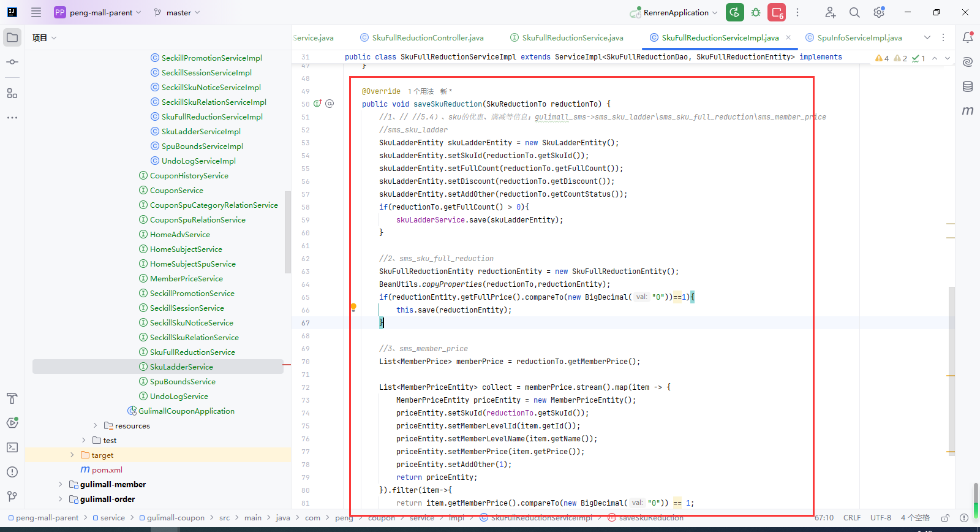
Task: Close the SkuFullReductionServiceImpl.java tab
Action: click(788, 37)
